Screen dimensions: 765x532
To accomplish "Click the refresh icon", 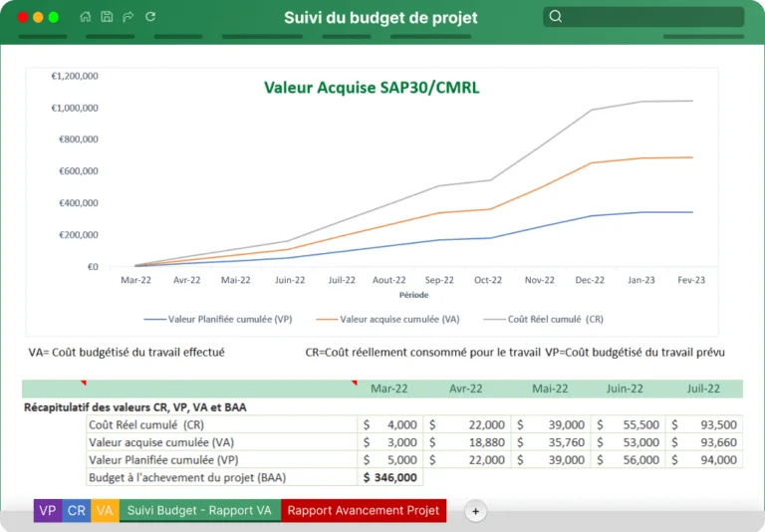I will [x=150, y=17].
